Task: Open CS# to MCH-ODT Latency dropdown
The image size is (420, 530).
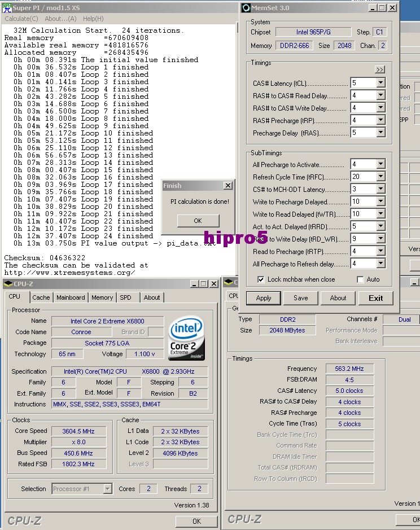Action: [381, 189]
